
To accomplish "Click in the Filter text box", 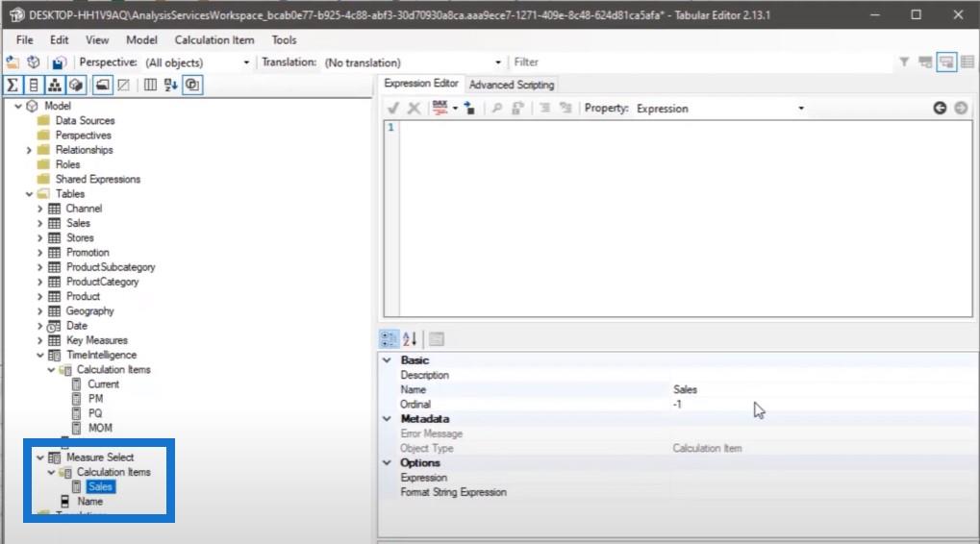I will (703, 62).
